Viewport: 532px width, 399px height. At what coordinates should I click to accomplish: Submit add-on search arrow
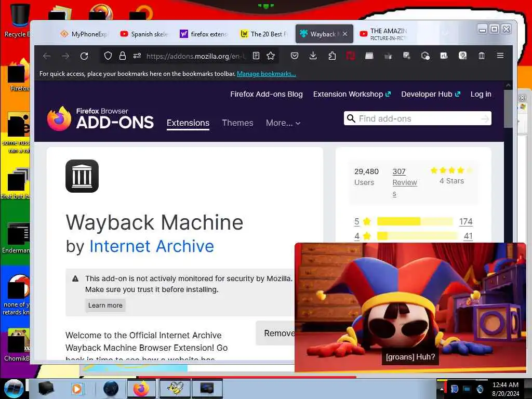pyautogui.click(x=485, y=118)
